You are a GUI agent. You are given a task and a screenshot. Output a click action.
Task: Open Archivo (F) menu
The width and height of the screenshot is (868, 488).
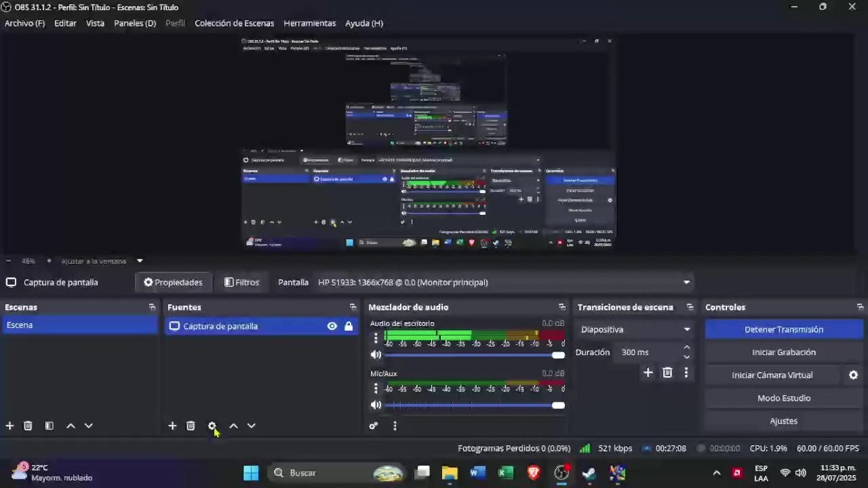pos(24,23)
